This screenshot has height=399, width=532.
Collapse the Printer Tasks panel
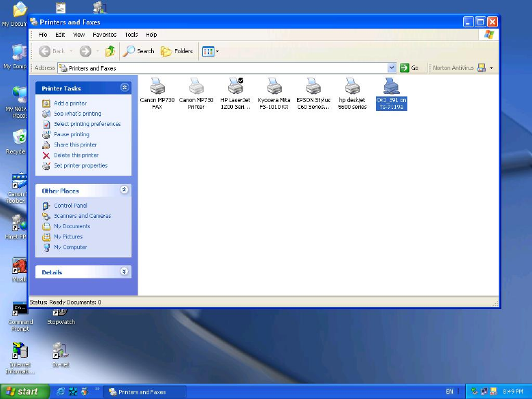coord(125,88)
